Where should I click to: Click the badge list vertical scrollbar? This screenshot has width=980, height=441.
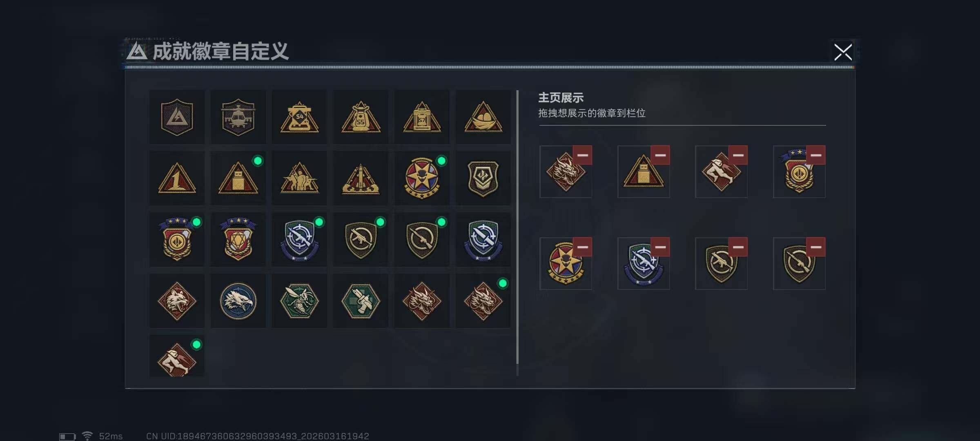[517, 233]
